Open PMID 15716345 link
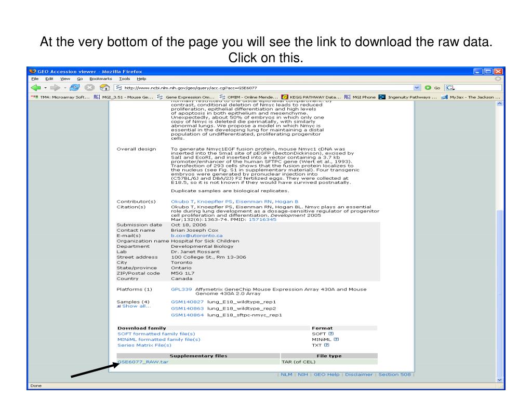This screenshot has height=399, width=532. tap(262, 220)
